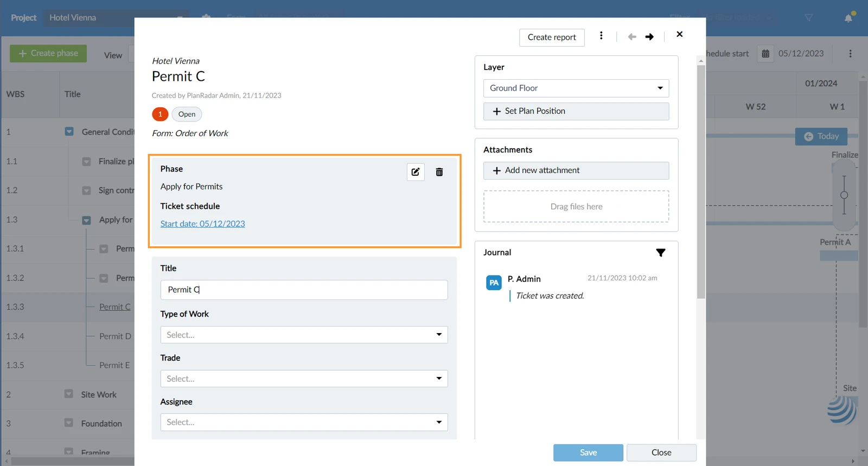Screen dimensions: 868x466
Task: Open the Assignee select dropdown
Action: [304, 422]
